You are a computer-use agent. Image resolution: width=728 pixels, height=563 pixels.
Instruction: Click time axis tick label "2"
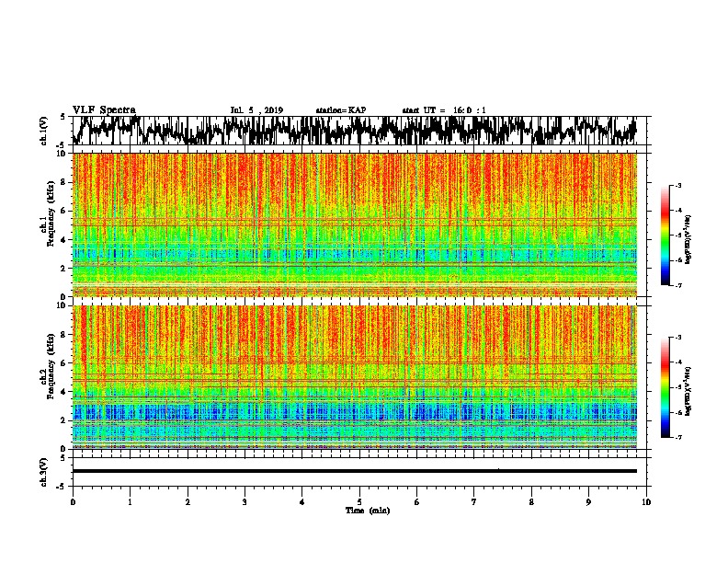coord(188,502)
